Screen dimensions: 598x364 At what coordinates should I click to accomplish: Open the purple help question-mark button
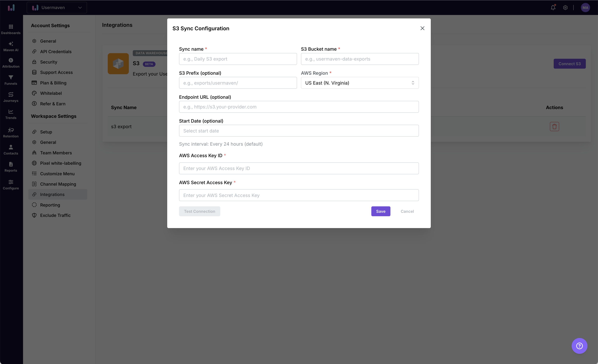pos(579,346)
